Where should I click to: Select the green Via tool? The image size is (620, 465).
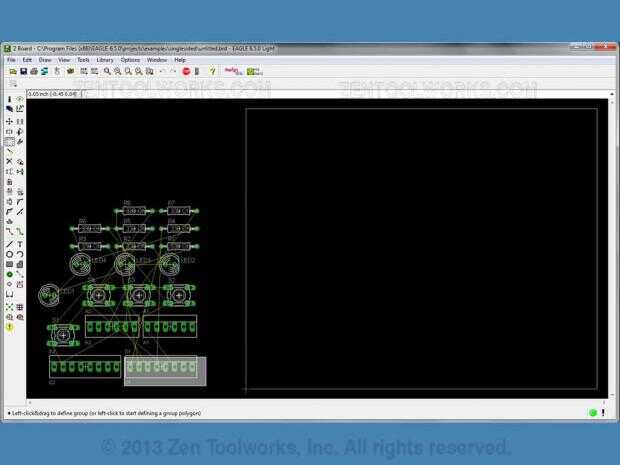[x=9, y=274]
